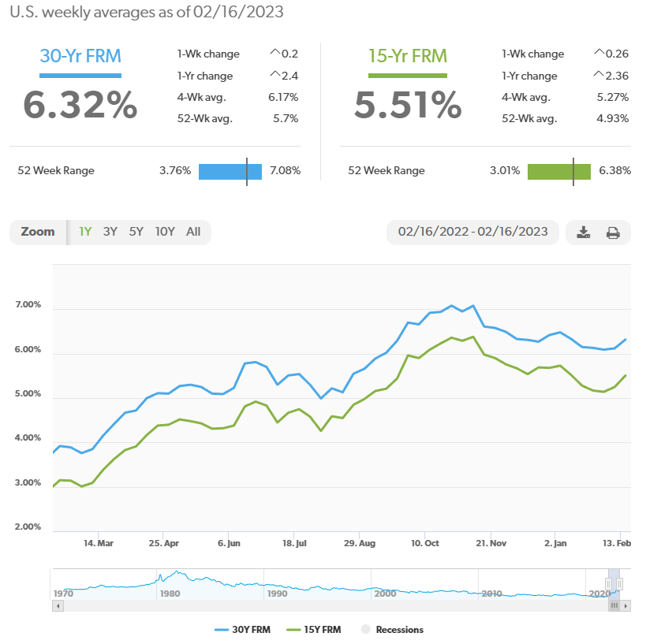Set chart zoom to 5Y

click(x=136, y=232)
